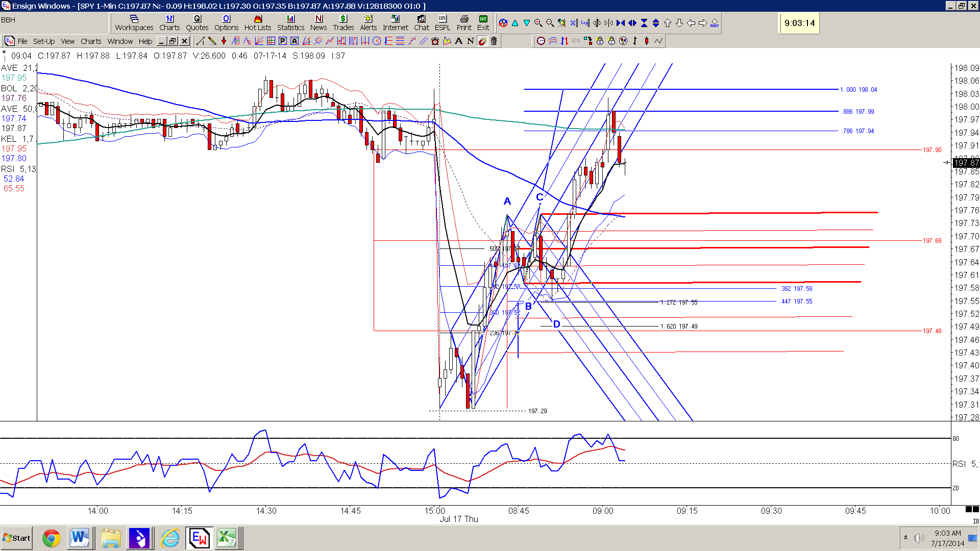This screenshot has width=980, height=551.
Task: Select the alarm clock alert tool
Action: [435, 41]
